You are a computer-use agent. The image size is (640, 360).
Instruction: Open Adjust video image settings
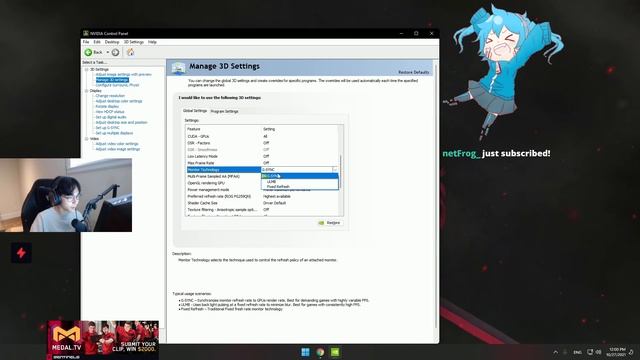[118, 149]
